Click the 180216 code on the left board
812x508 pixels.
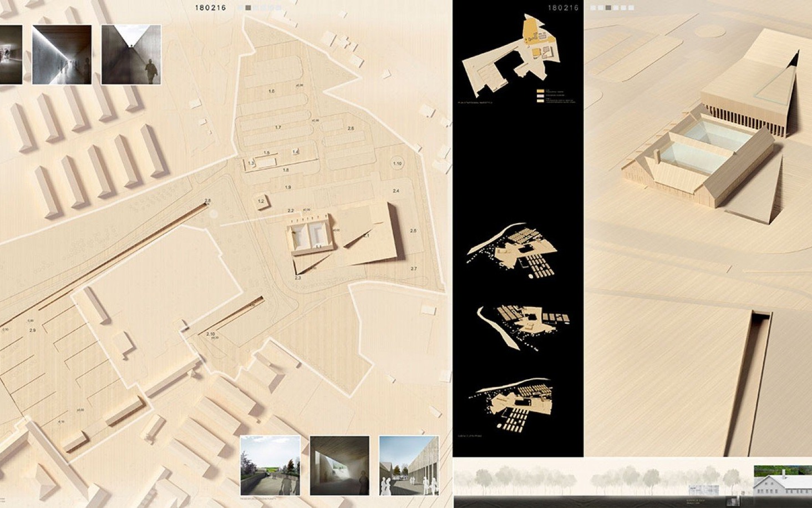(210, 8)
